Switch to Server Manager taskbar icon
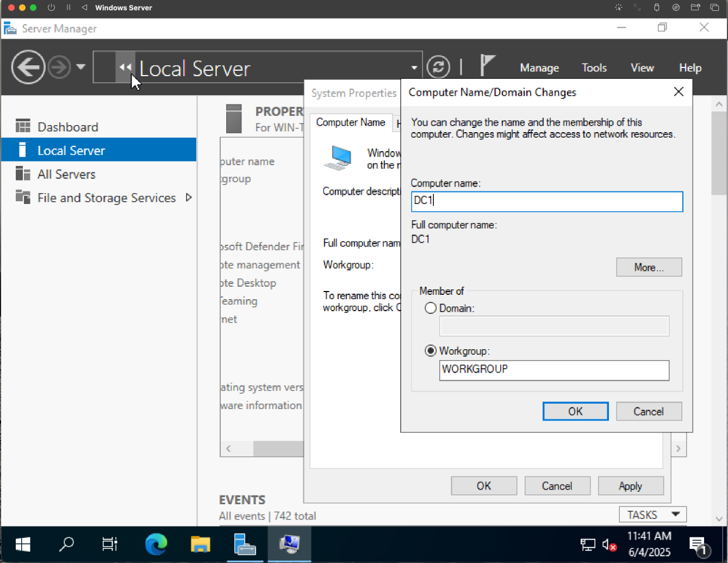Screen dimensions: 728x563 click(x=245, y=544)
